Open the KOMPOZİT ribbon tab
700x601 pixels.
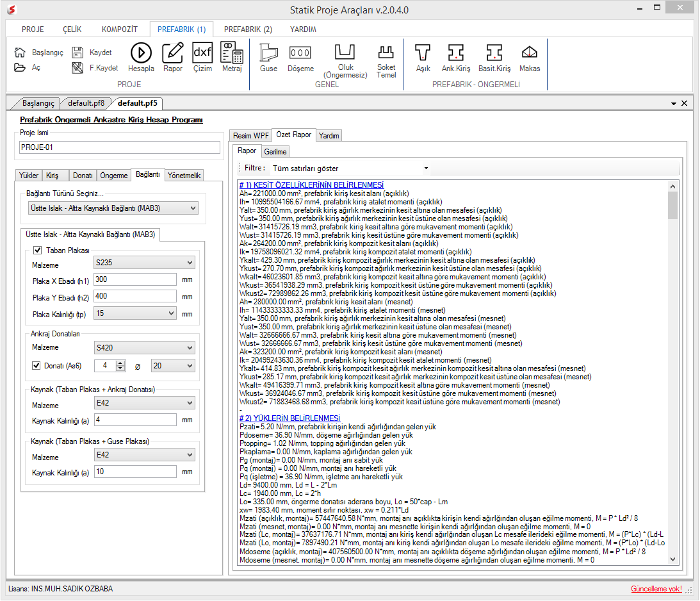coord(120,29)
